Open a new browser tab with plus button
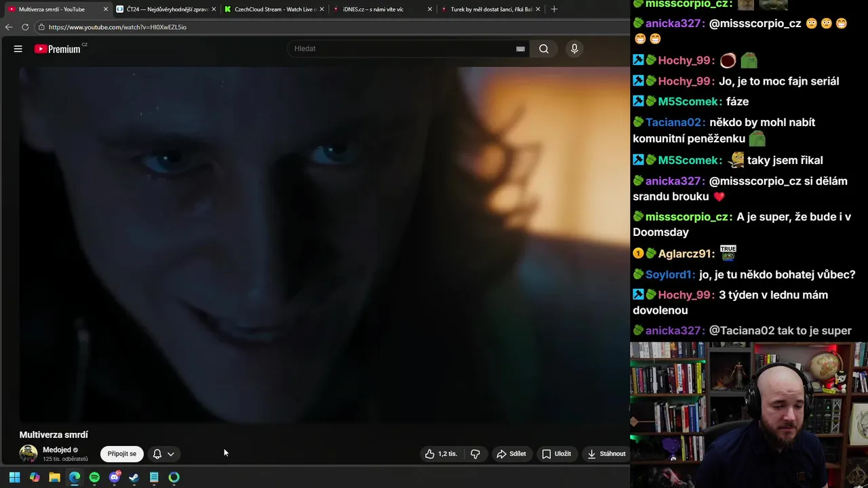This screenshot has height=488, width=868. 554,9
